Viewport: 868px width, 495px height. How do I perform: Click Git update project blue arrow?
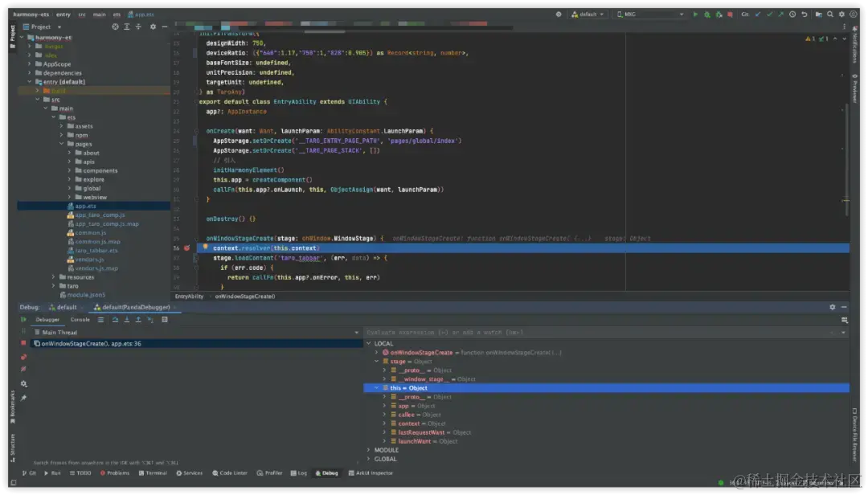point(758,14)
